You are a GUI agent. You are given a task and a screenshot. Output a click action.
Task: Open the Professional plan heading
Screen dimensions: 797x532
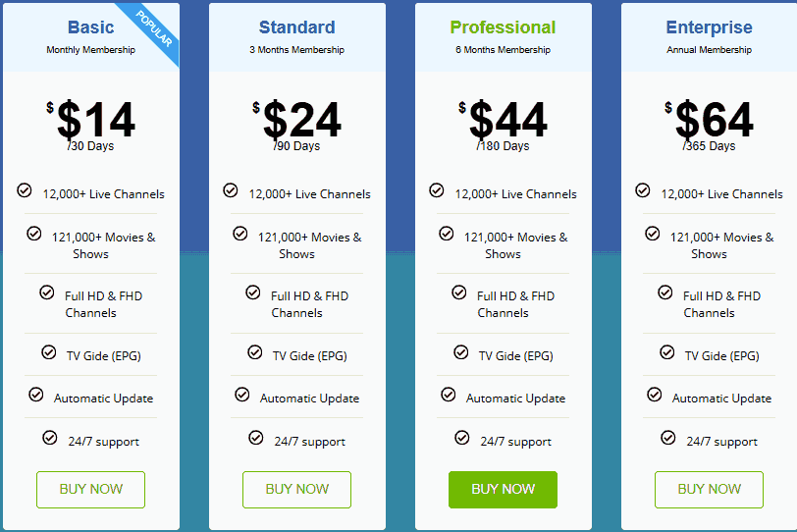pyautogui.click(x=503, y=27)
